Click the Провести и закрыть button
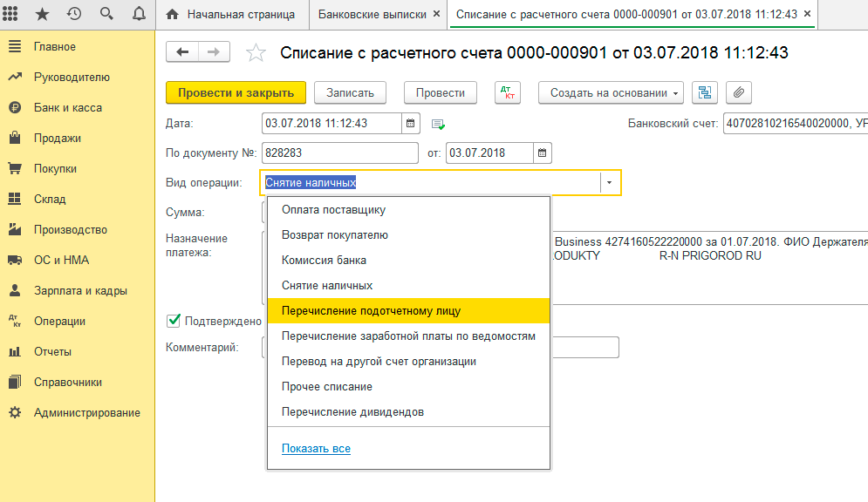 (236, 93)
